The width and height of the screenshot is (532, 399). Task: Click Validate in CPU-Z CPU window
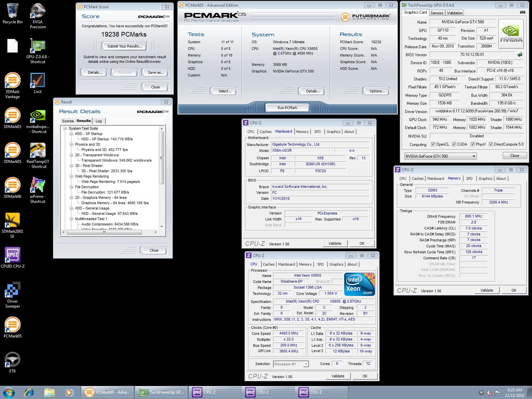(338, 376)
